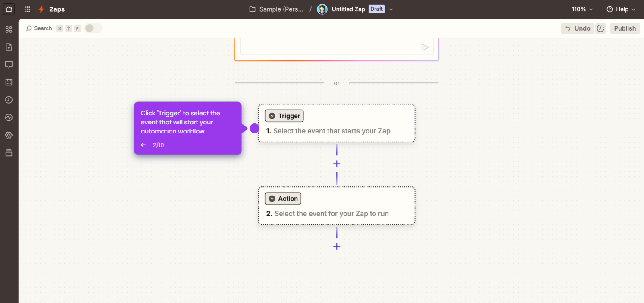Click the send arrow in the prompt box
The width and height of the screenshot is (644, 303).
425,47
